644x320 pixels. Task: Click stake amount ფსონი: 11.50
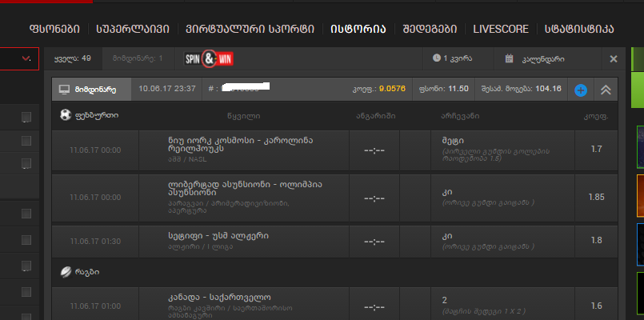[x=443, y=89]
